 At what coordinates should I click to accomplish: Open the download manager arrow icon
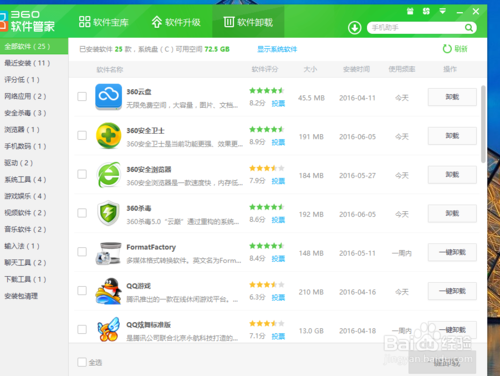[355, 28]
